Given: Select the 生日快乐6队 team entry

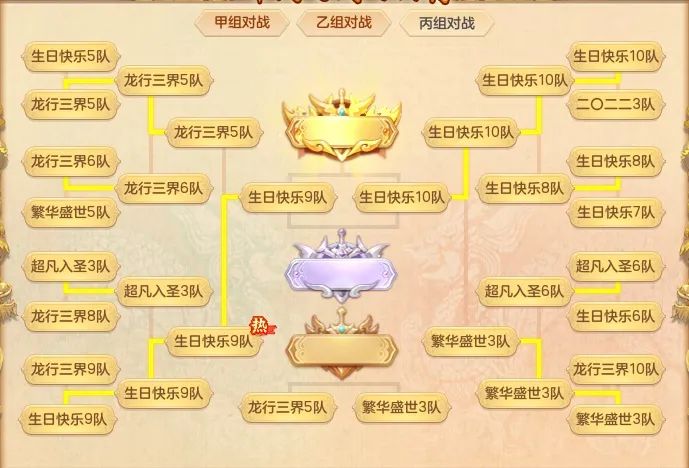Looking at the screenshot, I should tap(616, 316).
